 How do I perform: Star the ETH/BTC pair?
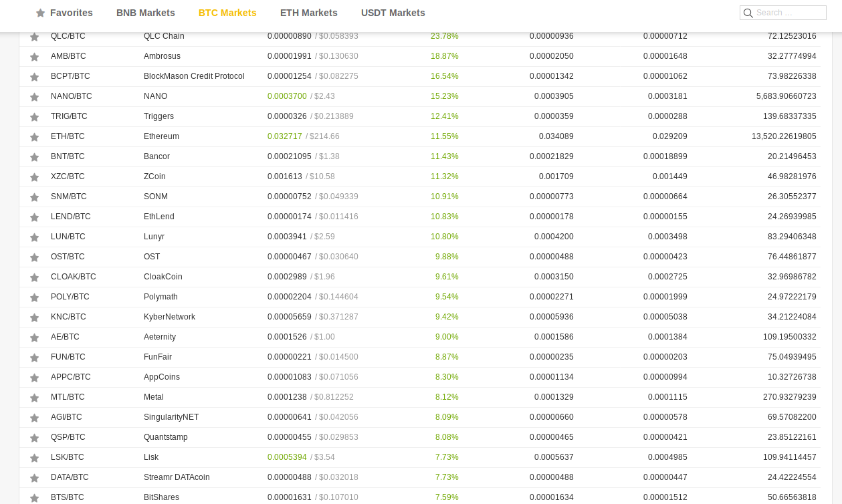coord(34,137)
